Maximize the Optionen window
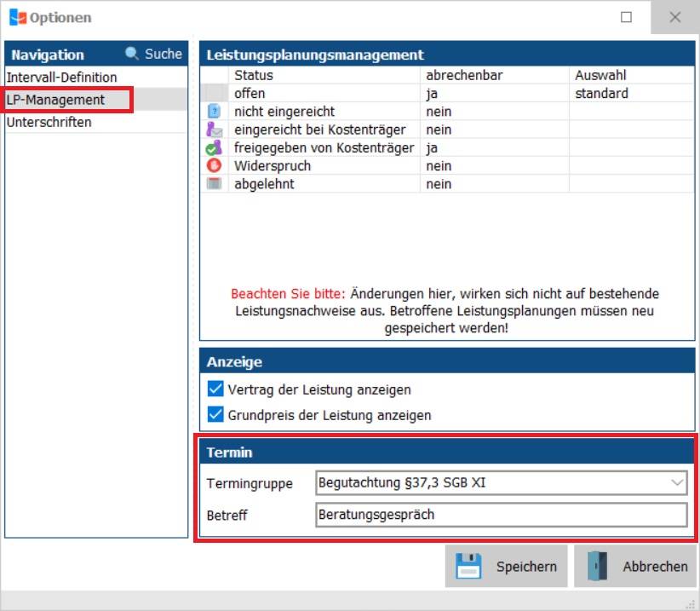Viewport: 700px width, 611px height. 626,17
